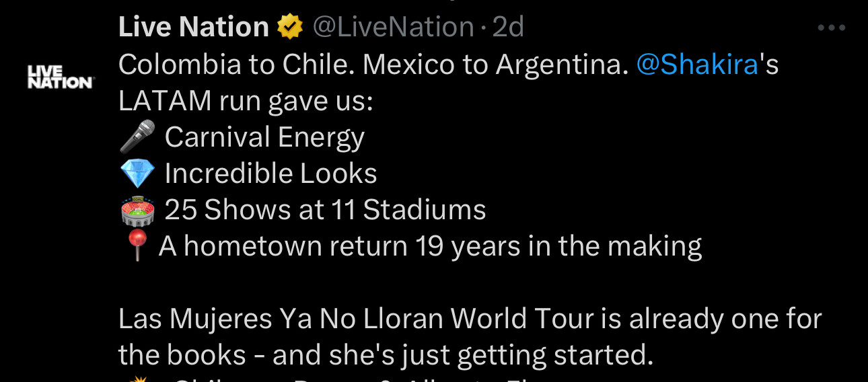
Task: Click the stadium emoji before 25 Shows
Action: point(137,210)
